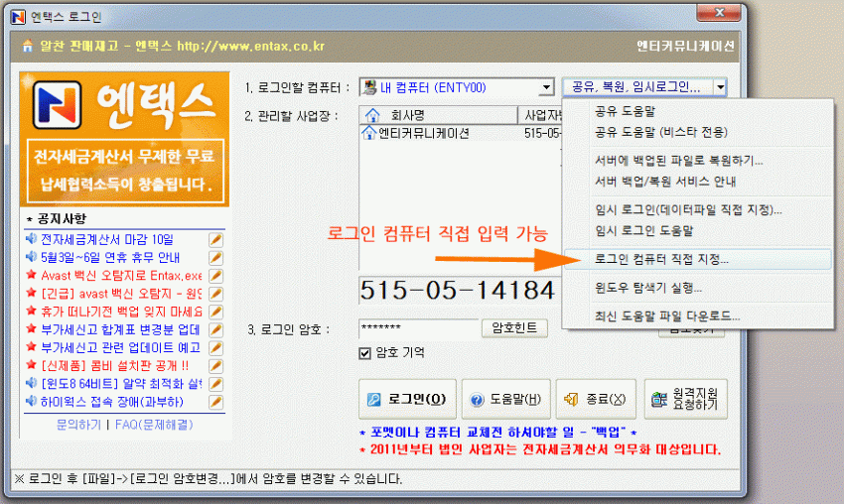This screenshot has height=504, width=844.
Task: Click pencil icon beside [긴급] avast 백신 notice
Action: coord(215,294)
